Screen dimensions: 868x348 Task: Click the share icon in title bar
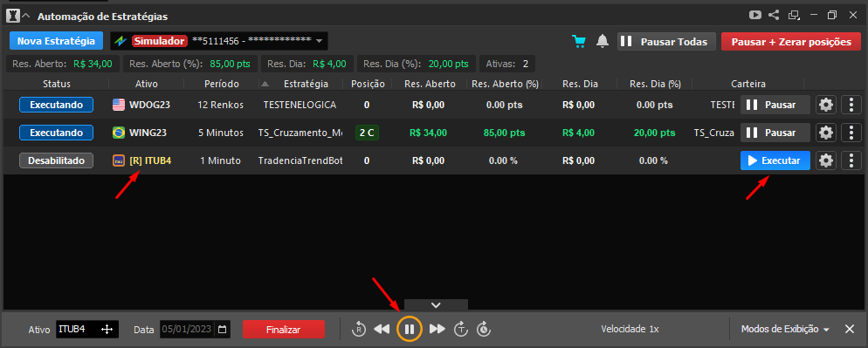tap(774, 16)
